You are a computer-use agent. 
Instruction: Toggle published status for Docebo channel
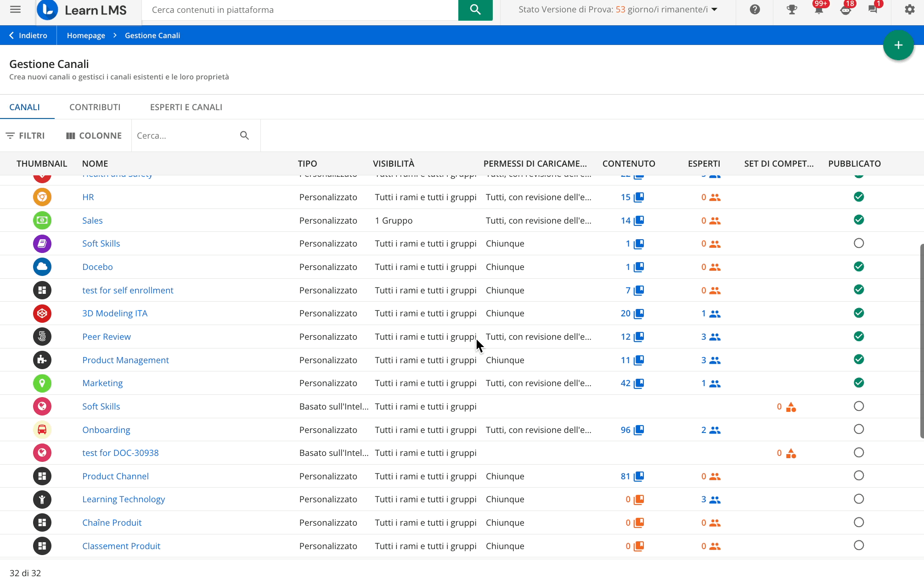(x=859, y=266)
